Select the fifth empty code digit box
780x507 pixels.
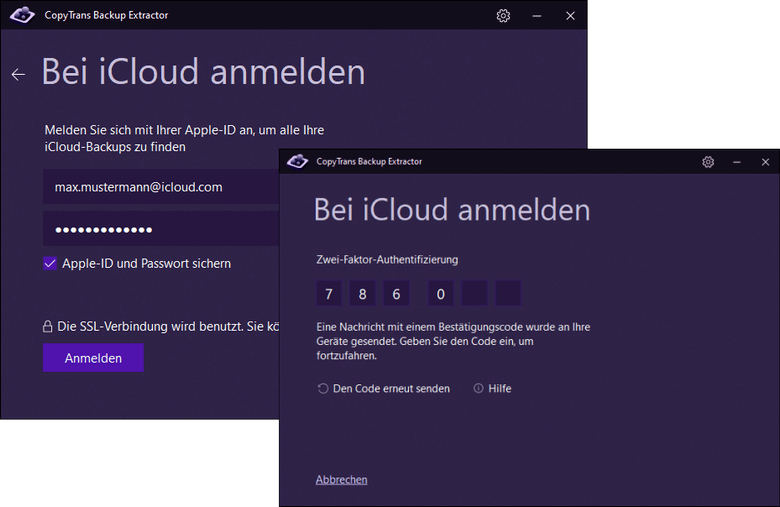475,293
